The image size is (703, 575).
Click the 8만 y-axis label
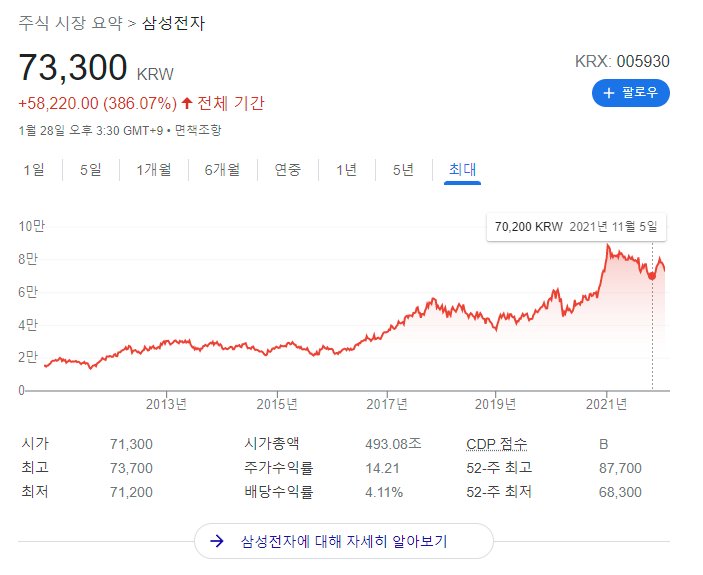[28, 259]
